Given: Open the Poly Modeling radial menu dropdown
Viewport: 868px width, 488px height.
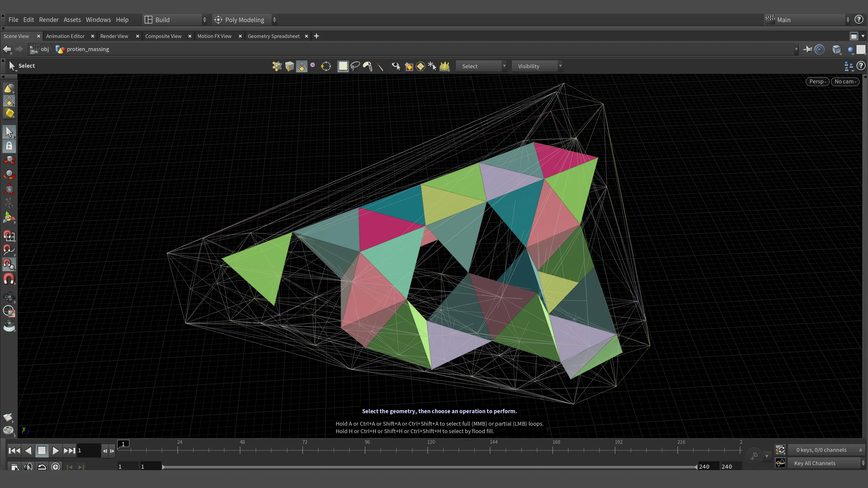Looking at the screenshot, I should pos(245,20).
